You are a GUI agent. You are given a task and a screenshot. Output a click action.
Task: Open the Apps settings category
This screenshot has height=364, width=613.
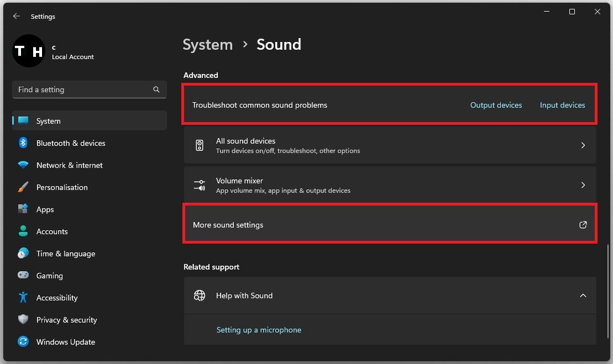pyautogui.click(x=45, y=209)
